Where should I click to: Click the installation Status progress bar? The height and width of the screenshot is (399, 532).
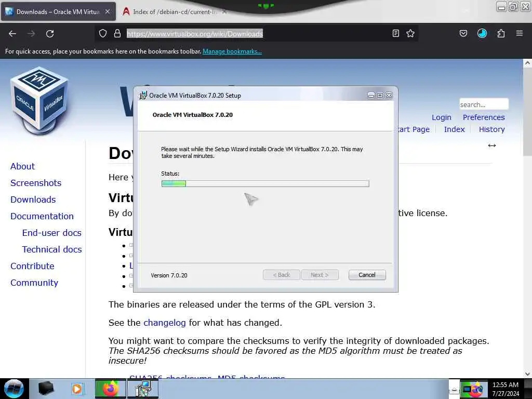[x=265, y=183]
